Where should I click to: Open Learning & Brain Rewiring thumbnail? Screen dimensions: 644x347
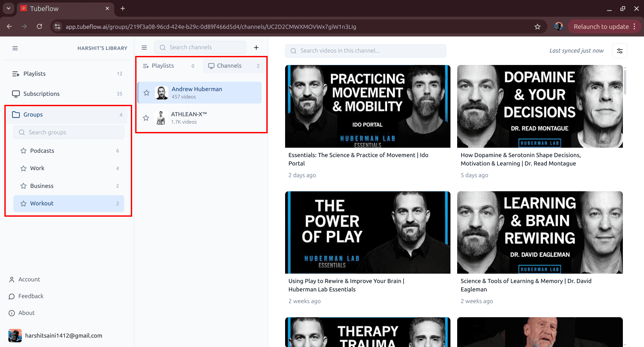[x=540, y=232]
